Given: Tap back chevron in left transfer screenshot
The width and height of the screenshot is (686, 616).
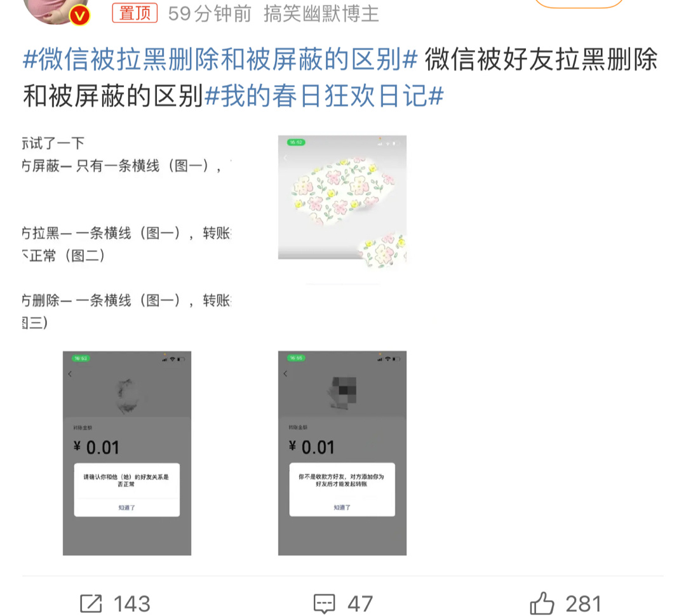Looking at the screenshot, I should pos(70,373).
